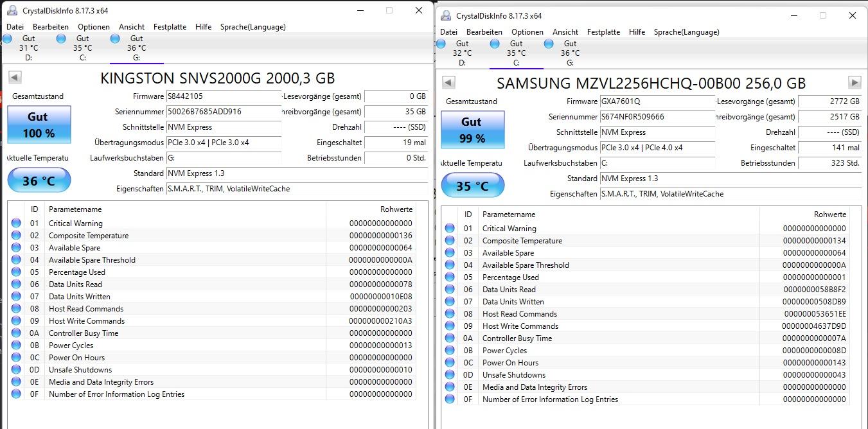Click Parametername column header in KINGSTON window
Screen dimensions: 868x429
(x=186, y=209)
